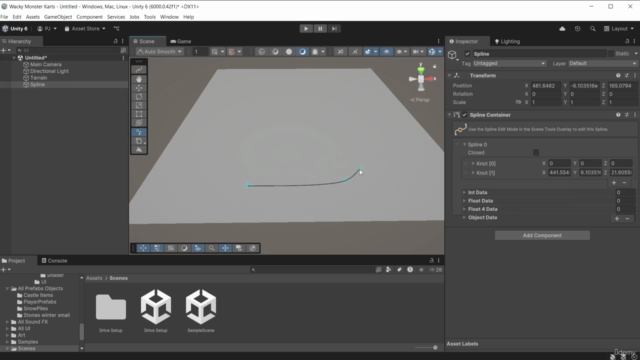Click the Pause button
Screen dimensions: 640x360
(320, 29)
